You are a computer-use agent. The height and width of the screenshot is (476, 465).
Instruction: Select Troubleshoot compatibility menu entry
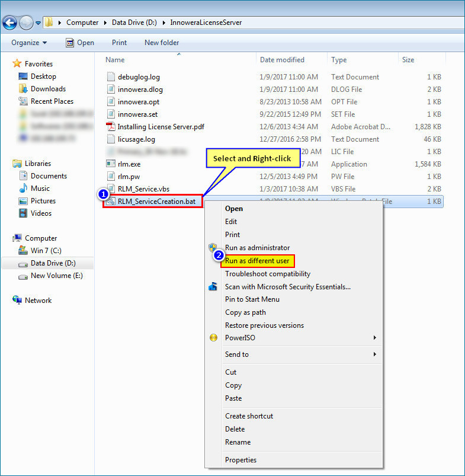267,274
